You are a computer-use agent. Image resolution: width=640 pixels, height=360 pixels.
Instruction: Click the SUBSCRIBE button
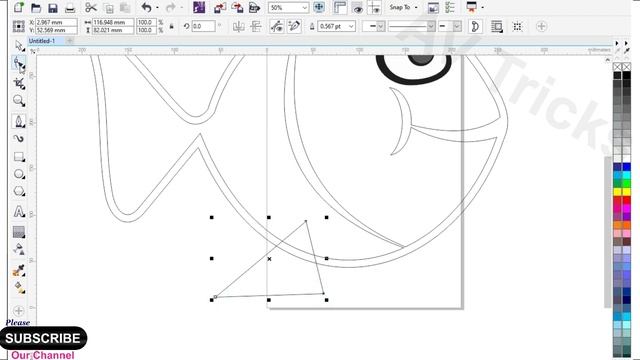(x=43, y=338)
